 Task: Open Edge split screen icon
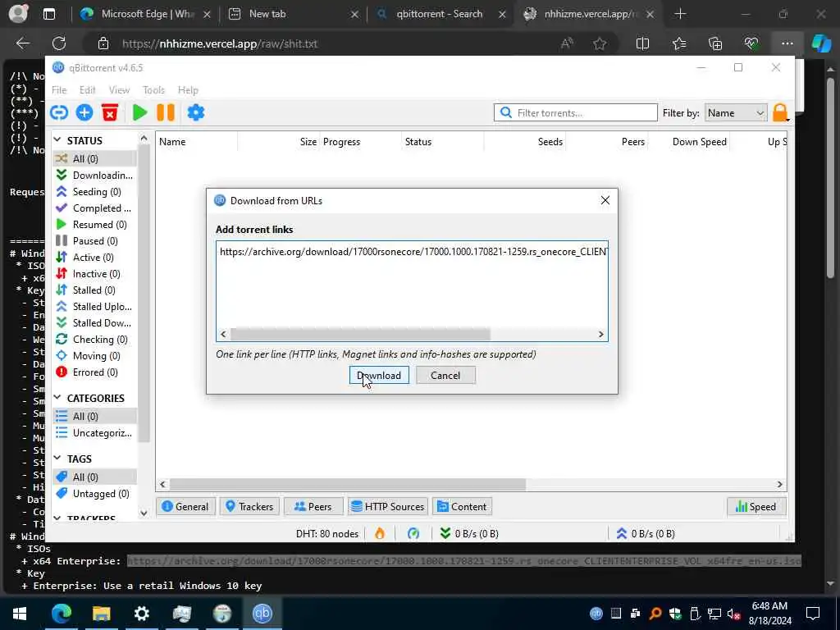coord(642,44)
